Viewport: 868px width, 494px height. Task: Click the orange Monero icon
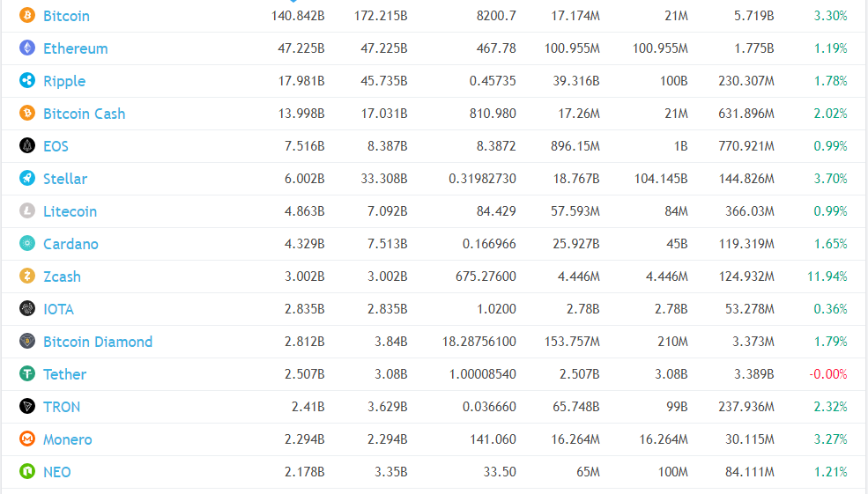[27, 439]
